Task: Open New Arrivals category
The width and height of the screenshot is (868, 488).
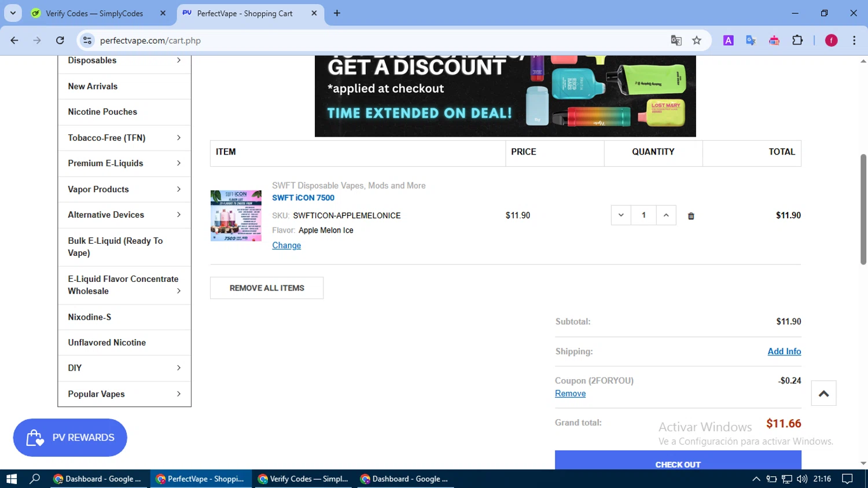Action: 93,86
